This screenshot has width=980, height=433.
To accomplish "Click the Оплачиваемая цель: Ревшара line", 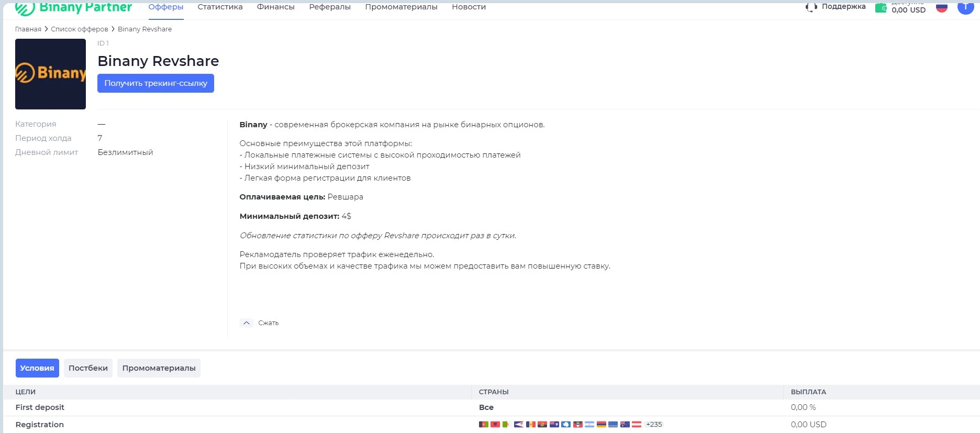I will pos(301,197).
